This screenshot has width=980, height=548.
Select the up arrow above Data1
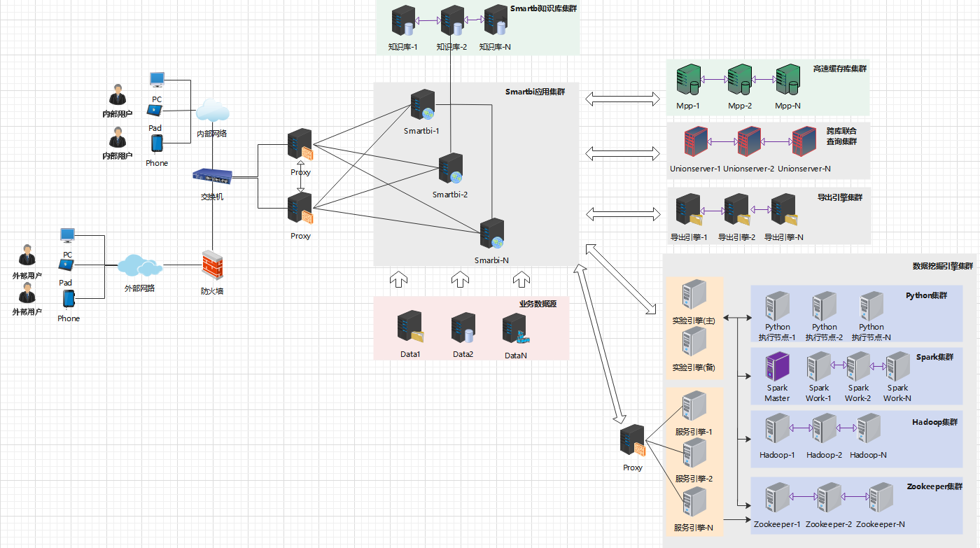(x=398, y=279)
